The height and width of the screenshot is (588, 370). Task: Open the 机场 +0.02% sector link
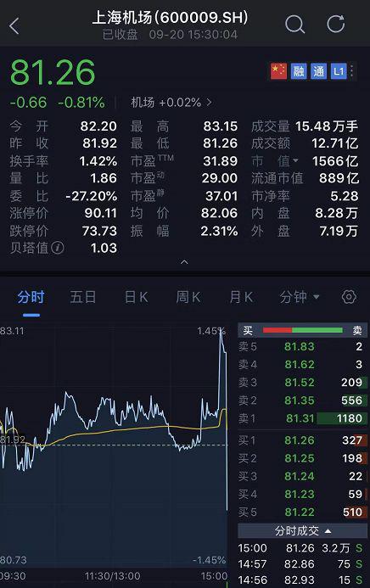pos(171,103)
